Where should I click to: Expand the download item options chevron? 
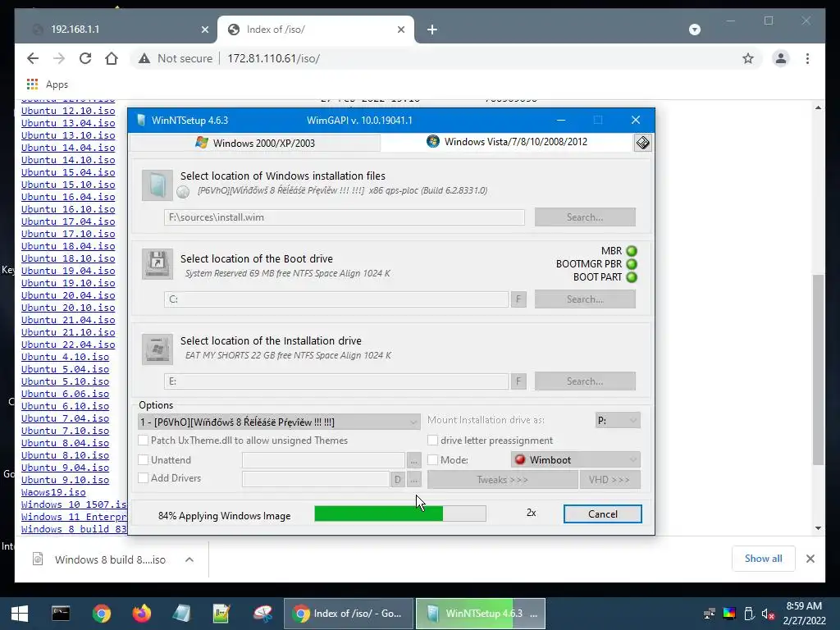(x=189, y=559)
